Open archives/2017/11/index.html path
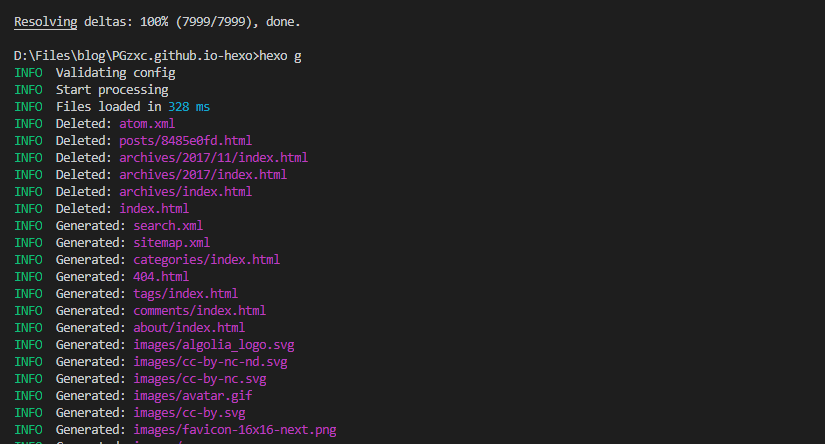825x444 pixels. point(213,158)
